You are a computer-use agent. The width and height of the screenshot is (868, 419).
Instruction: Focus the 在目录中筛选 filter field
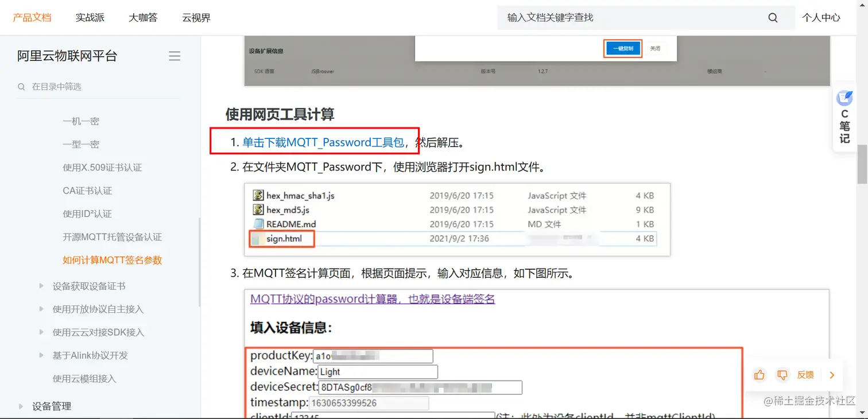point(98,87)
